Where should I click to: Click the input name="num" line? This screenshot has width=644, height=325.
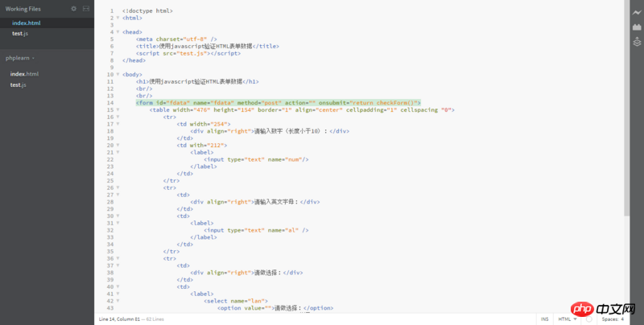pyautogui.click(x=256, y=159)
